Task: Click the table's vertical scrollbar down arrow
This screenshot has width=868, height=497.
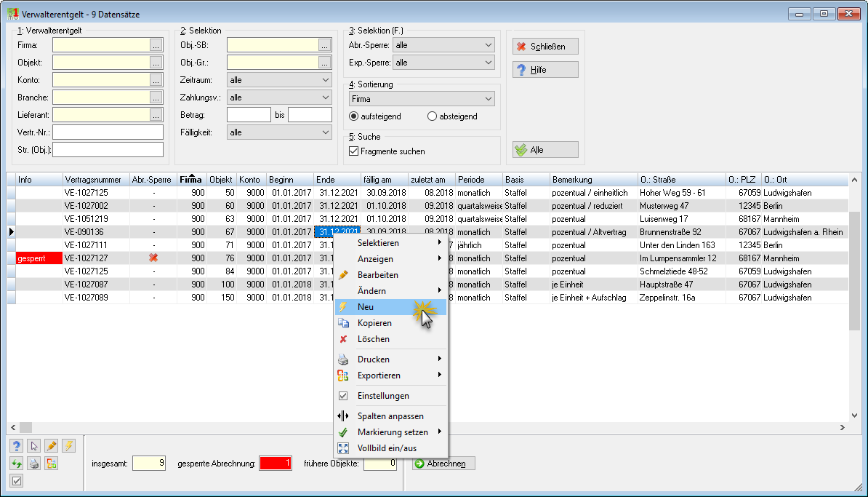Action: pos(854,416)
